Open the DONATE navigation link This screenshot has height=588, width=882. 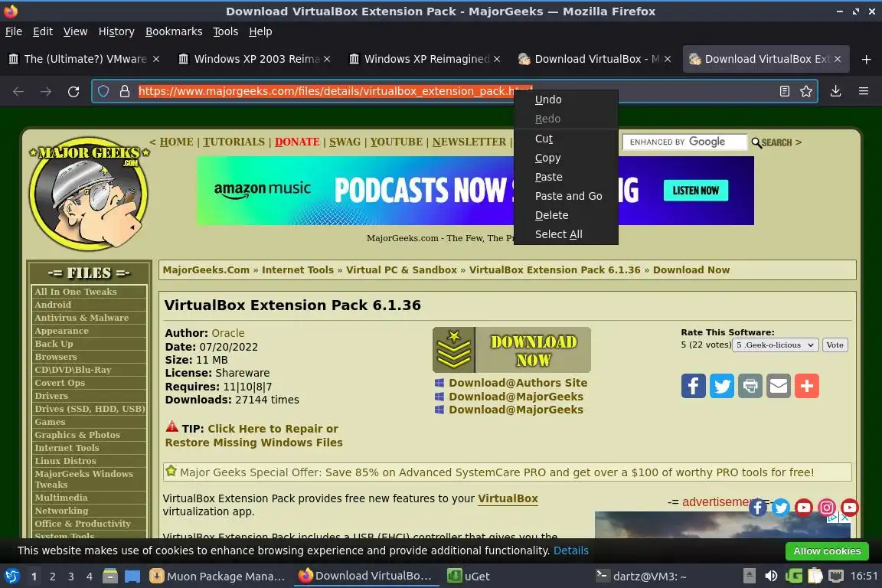click(297, 142)
